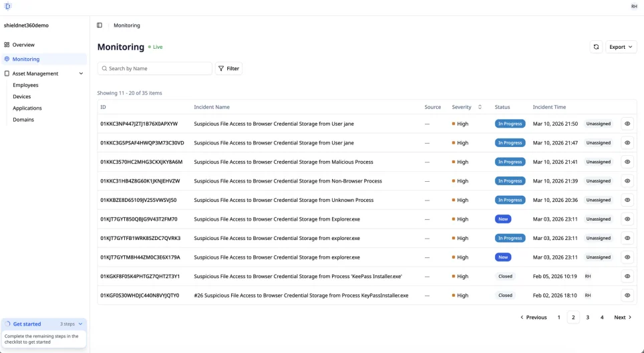Click the Live status indicator
The width and height of the screenshot is (644, 353).
click(155, 47)
